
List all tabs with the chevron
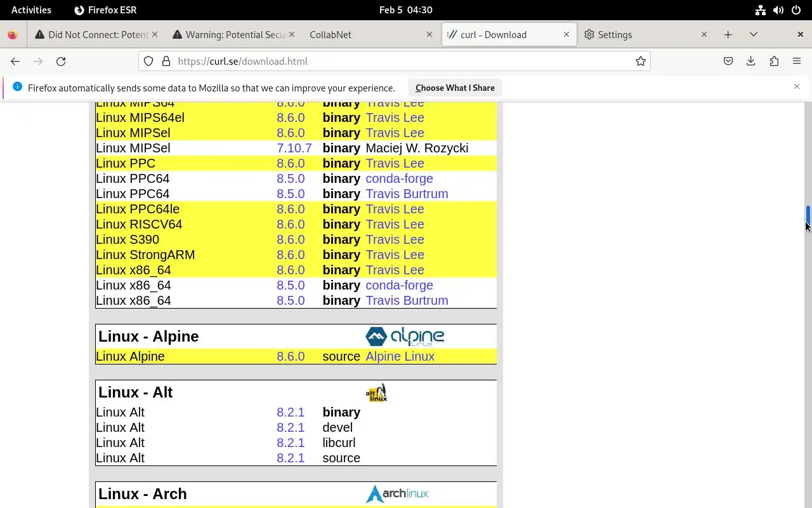(x=754, y=35)
